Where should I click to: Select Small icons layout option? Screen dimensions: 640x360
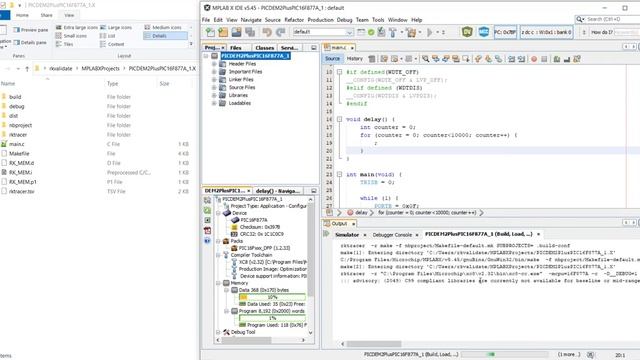(x=71, y=36)
